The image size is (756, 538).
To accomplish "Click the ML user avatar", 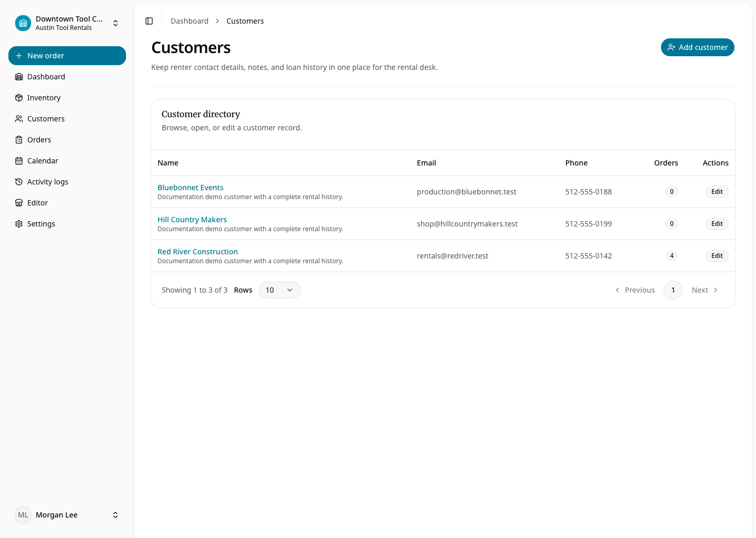I will (23, 515).
